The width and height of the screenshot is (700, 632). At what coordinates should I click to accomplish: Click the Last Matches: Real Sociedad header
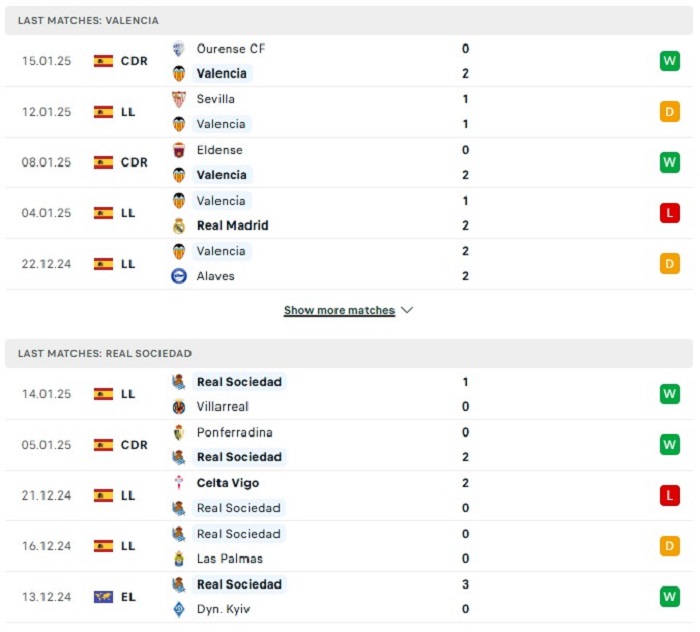click(349, 353)
